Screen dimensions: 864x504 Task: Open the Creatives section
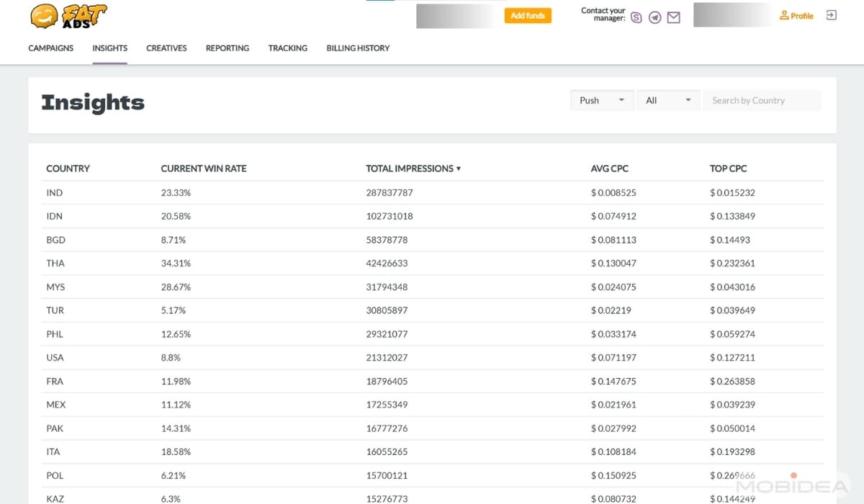click(166, 48)
